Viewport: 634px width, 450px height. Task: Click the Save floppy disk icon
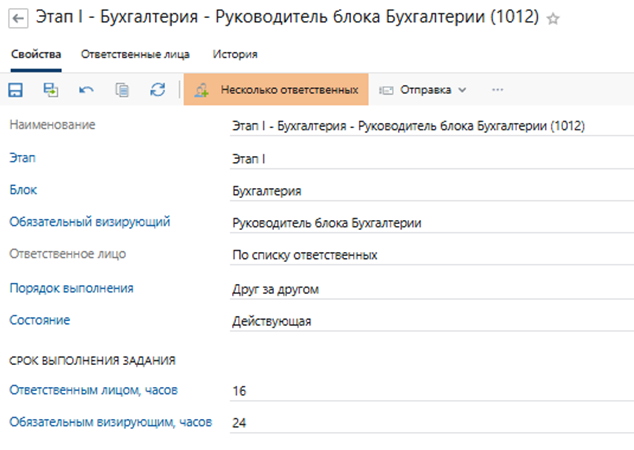tap(16, 90)
